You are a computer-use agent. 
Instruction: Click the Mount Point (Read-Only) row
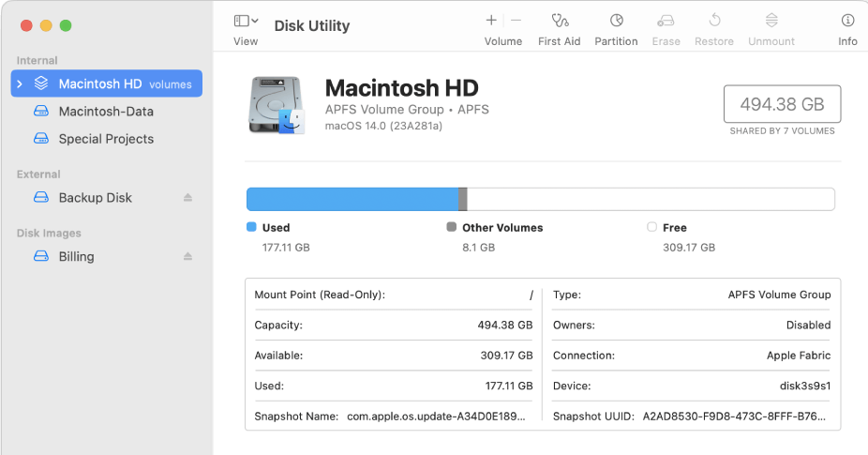[x=394, y=295]
